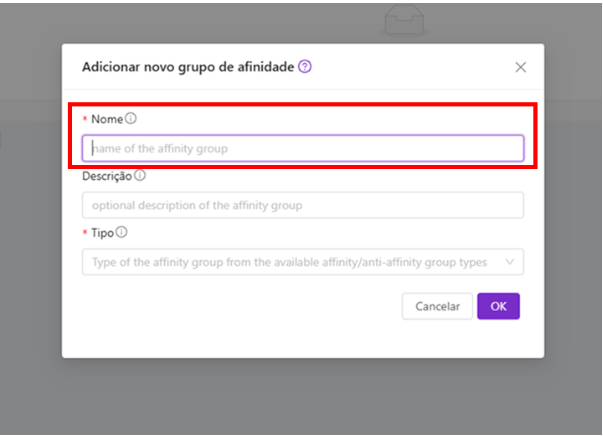Click the optional description input field
Viewport: 603px width, 436px height.
tap(303, 205)
